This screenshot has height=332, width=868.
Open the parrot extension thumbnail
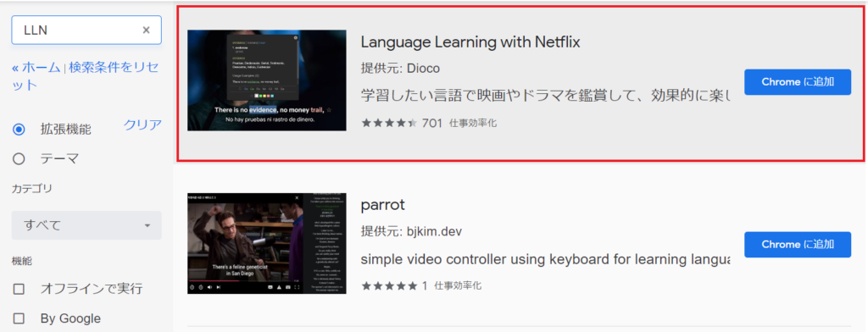(x=267, y=243)
